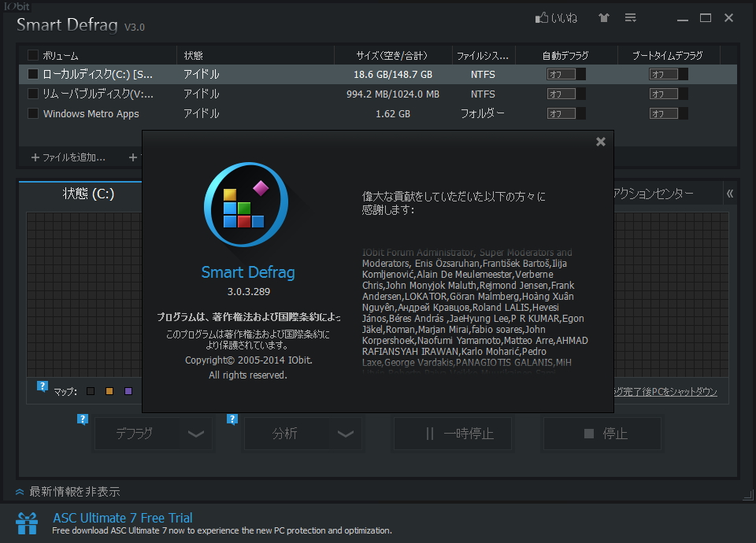Click the orange color swatch in マップ legend

coord(110,390)
